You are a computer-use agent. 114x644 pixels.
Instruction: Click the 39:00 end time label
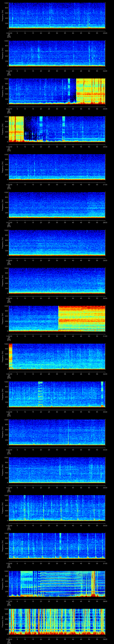105,639
